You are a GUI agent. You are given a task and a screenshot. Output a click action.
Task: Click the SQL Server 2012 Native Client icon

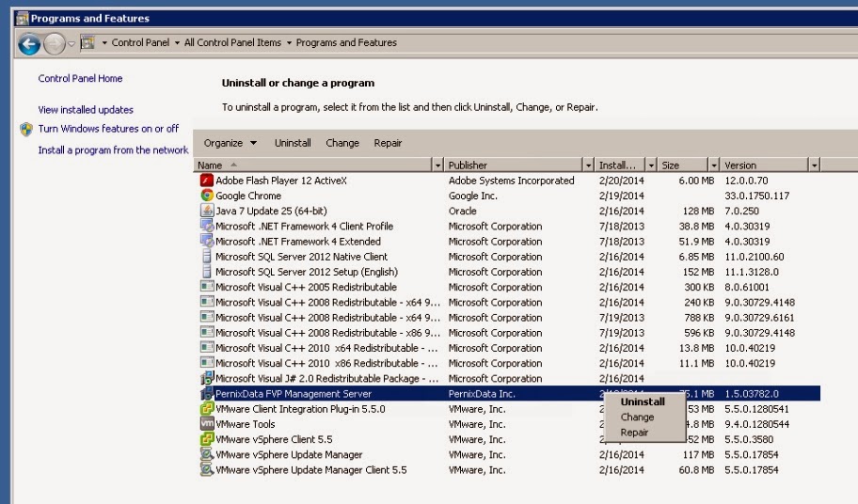(x=206, y=257)
